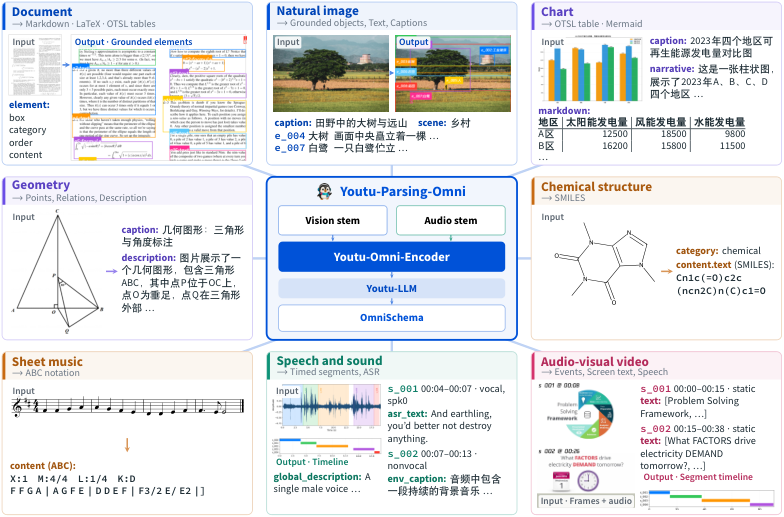The width and height of the screenshot is (784, 517).
Task: Click the 'global_description:' label
Action: point(317,476)
